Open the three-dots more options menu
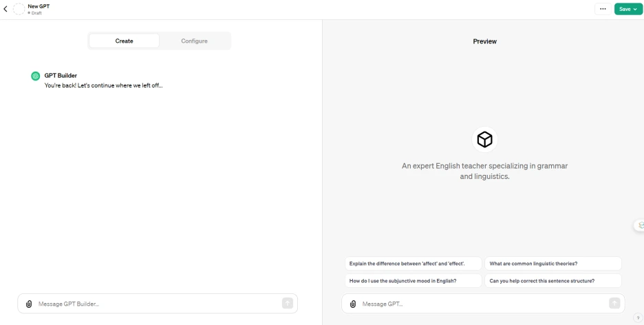This screenshot has height=325, width=644. (x=603, y=9)
